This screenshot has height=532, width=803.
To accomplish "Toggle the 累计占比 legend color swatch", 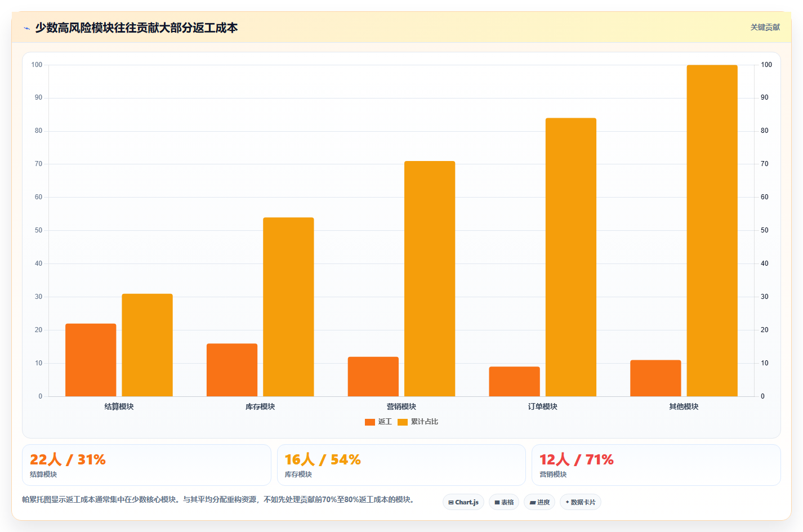I will click(x=403, y=422).
